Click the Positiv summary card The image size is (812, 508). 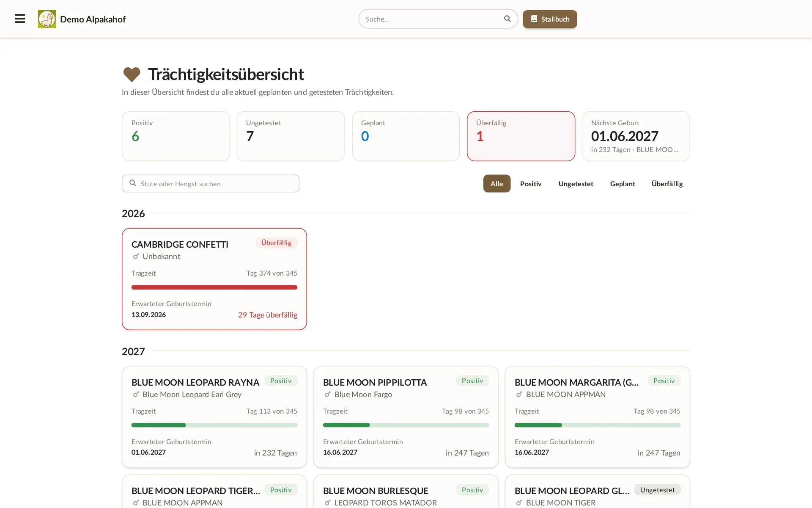176,136
